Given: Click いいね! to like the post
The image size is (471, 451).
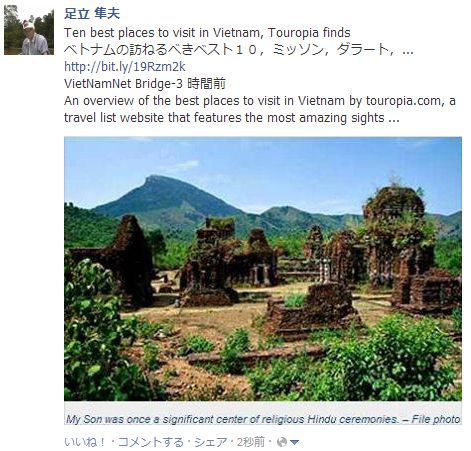Looking at the screenshot, I should point(85,442).
